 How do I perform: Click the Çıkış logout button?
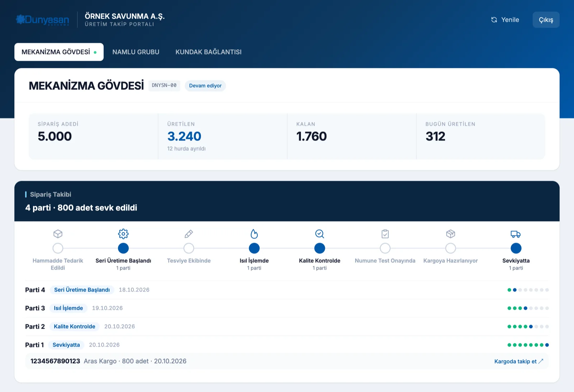546,20
